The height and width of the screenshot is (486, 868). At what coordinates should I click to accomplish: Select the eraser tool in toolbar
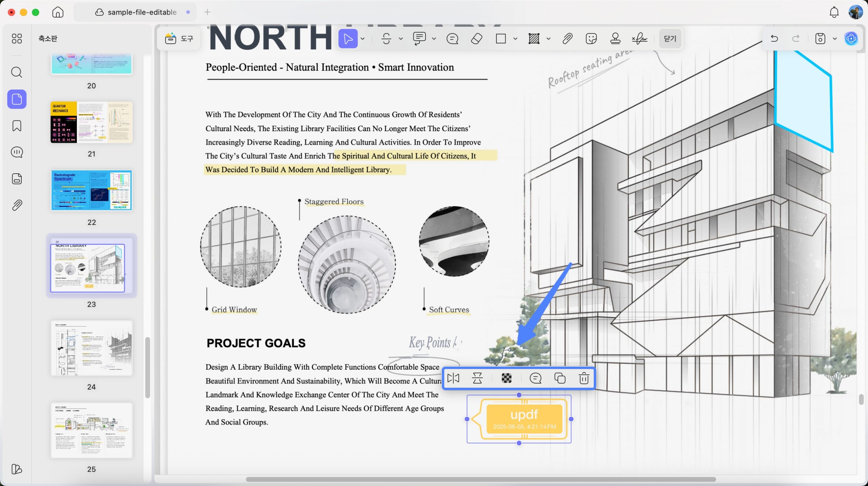click(476, 39)
